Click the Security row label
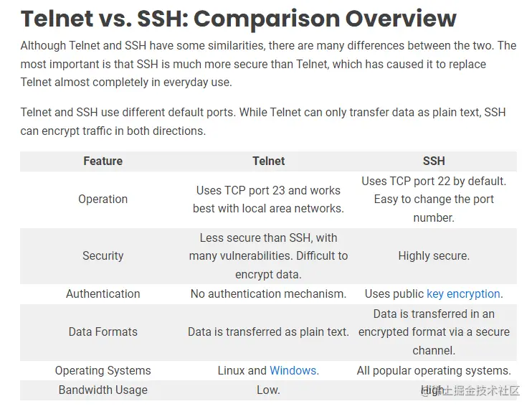Screen dimensions: 532x409 [x=103, y=255]
